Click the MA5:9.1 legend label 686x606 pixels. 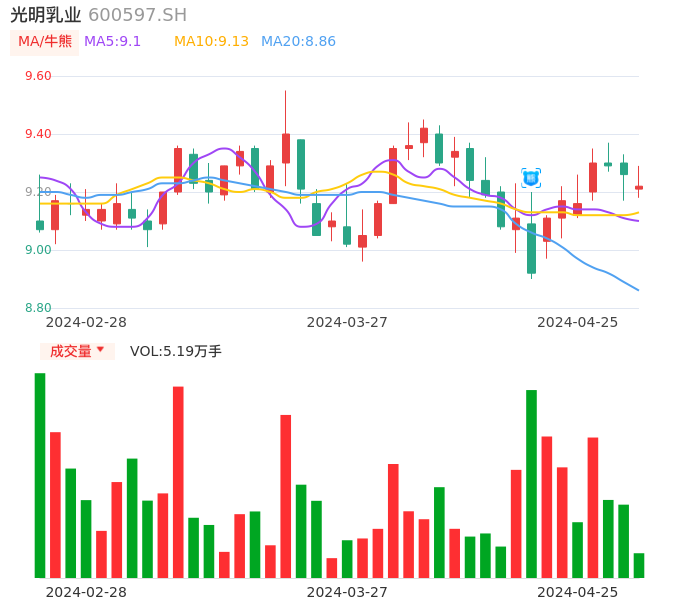pyautogui.click(x=112, y=42)
